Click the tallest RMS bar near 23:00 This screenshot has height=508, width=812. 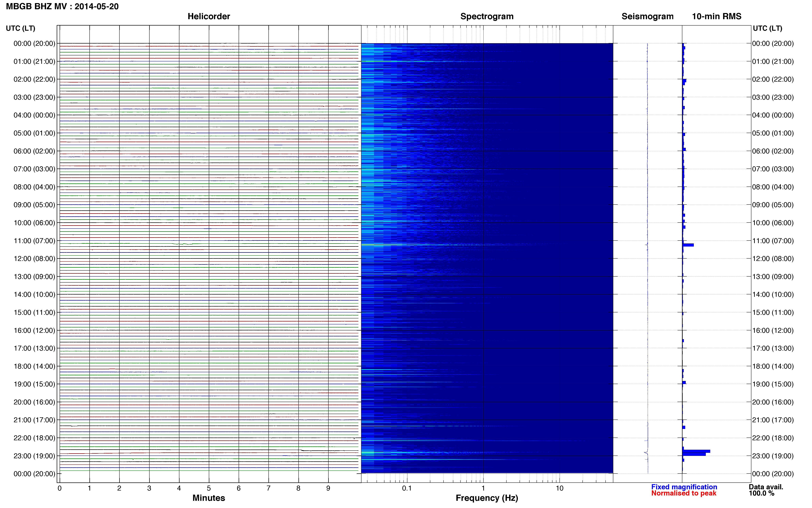coord(696,451)
